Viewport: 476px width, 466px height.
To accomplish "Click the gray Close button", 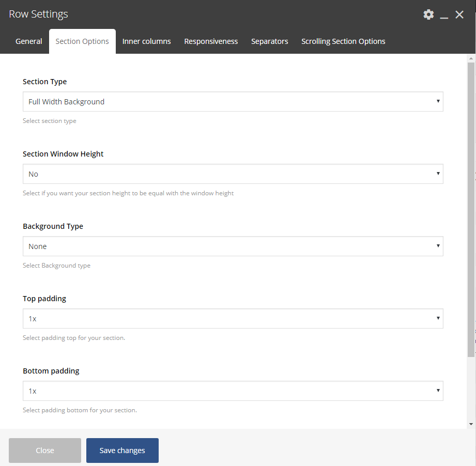I will point(45,451).
